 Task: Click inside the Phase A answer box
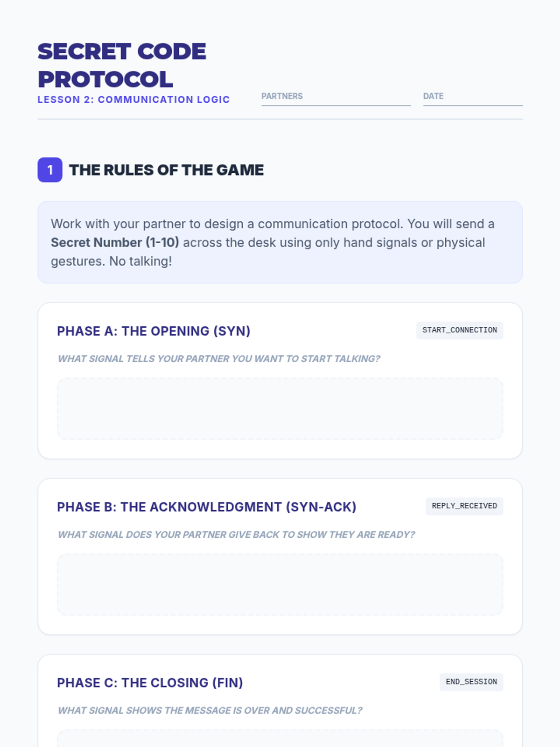280,409
